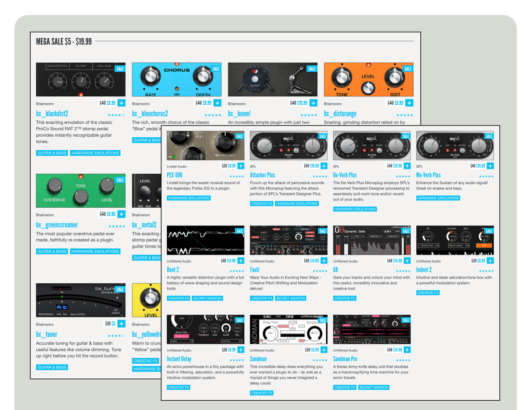
Task: Open the bx_bluechorus2 chorus pedal thumbnail
Action: click(x=176, y=79)
